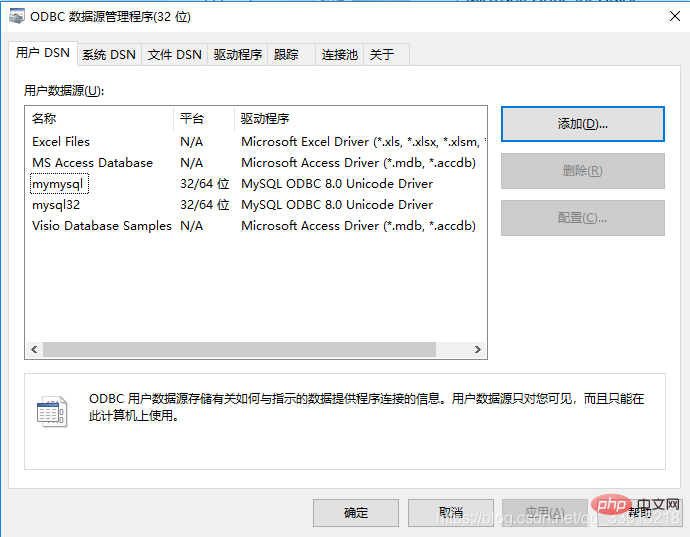Click mymysql's 32/64 位 platform cell
This screenshot has height=537, width=690.
click(205, 184)
